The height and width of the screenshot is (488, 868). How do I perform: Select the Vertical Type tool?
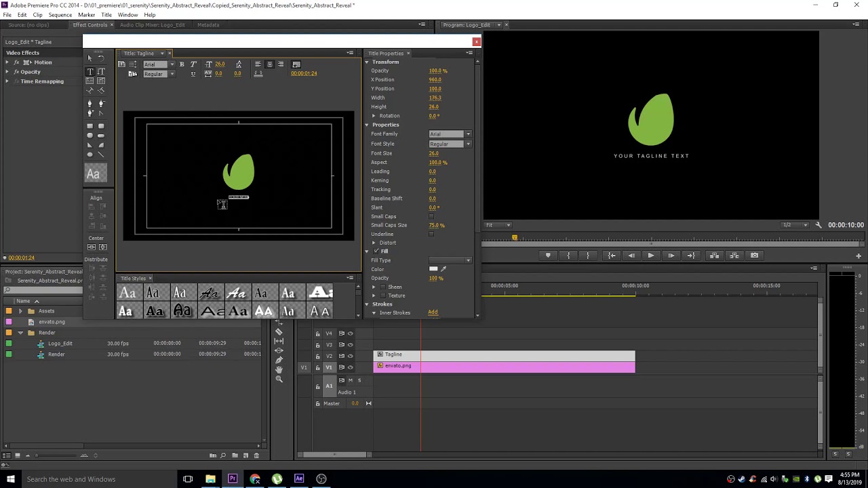(101, 72)
